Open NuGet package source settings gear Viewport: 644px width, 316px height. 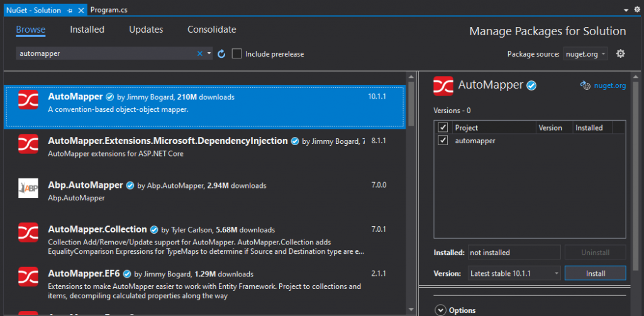(621, 53)
